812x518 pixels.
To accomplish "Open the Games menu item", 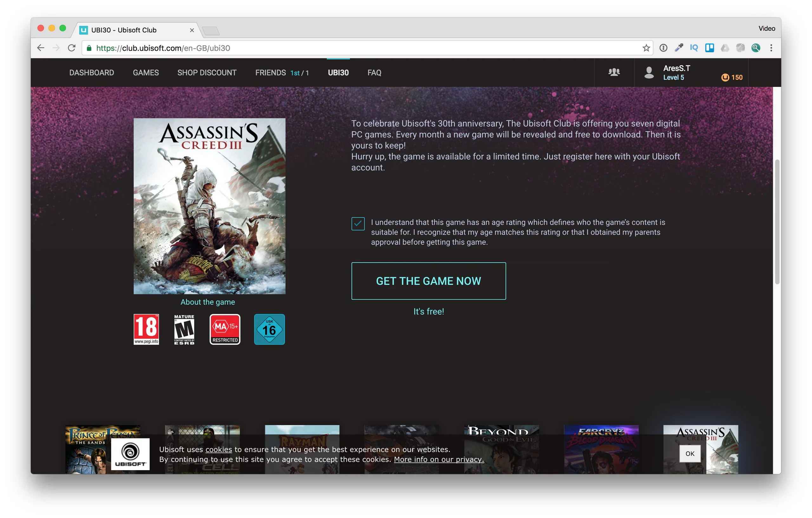I will click(146, 73).
